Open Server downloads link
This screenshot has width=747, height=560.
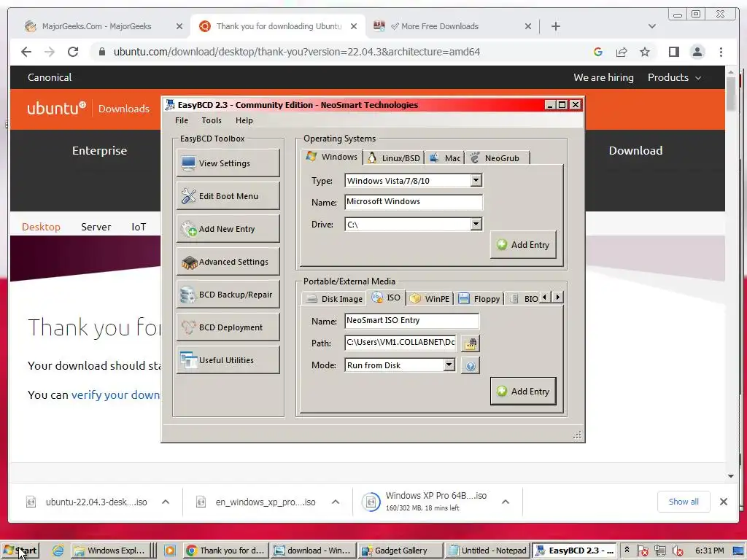click(x=96, y=227)
